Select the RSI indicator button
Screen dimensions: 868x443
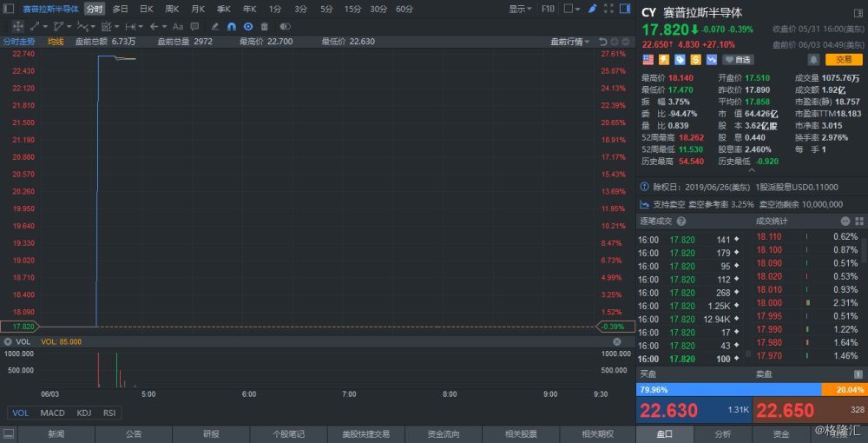[x=109, y=413]
